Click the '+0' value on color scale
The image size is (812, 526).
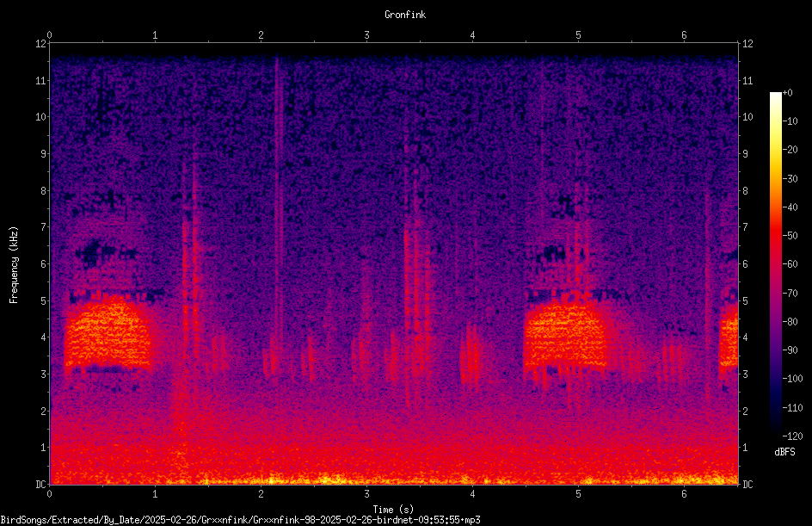[787, 93]
